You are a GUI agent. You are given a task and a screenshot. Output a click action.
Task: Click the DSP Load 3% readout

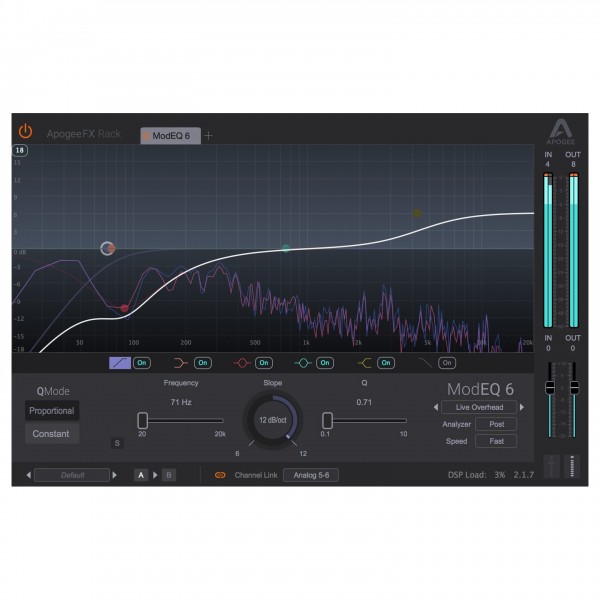point(476,475)
